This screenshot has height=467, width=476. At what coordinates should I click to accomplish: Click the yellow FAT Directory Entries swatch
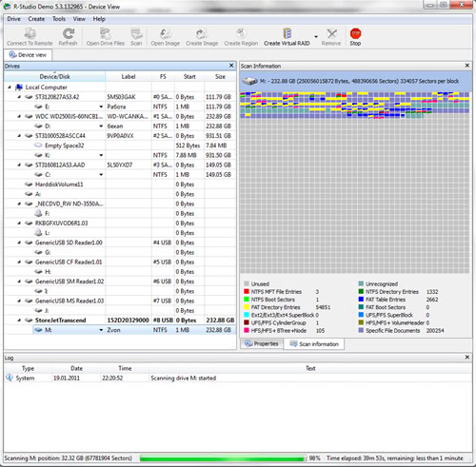pos(247,307)
